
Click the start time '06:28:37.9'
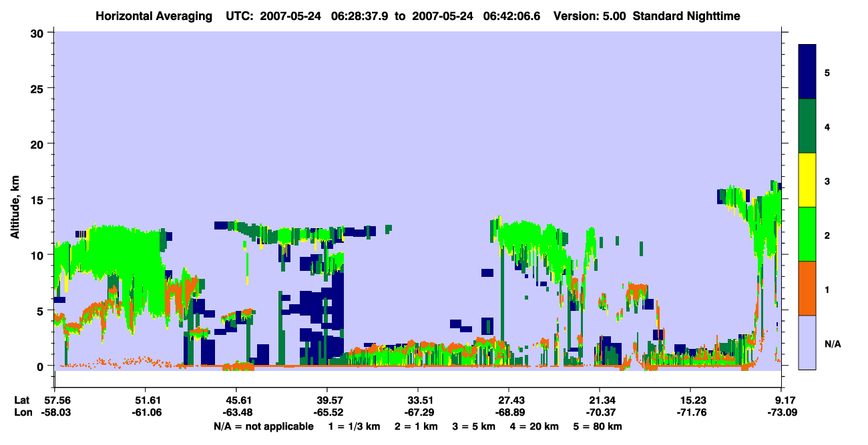360,16
